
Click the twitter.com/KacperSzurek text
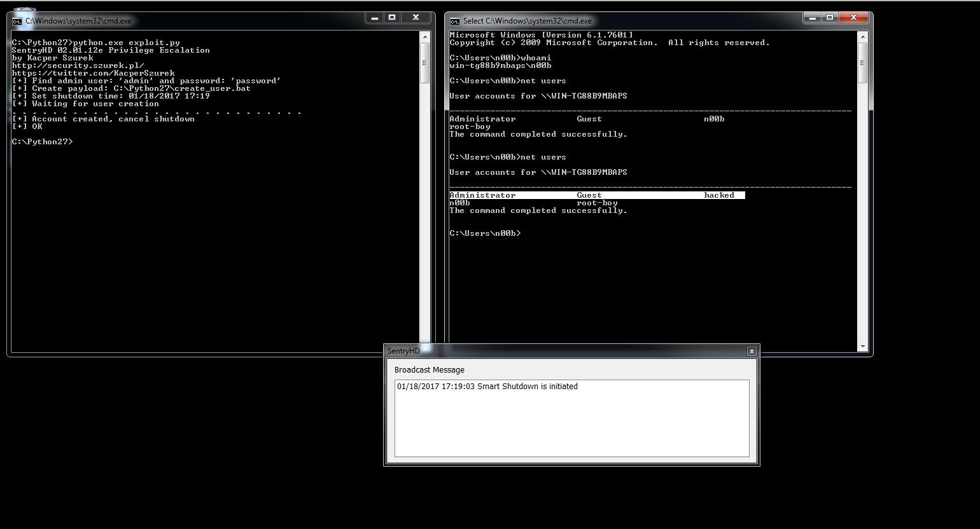pyautogui.click(x=94, y=73)
